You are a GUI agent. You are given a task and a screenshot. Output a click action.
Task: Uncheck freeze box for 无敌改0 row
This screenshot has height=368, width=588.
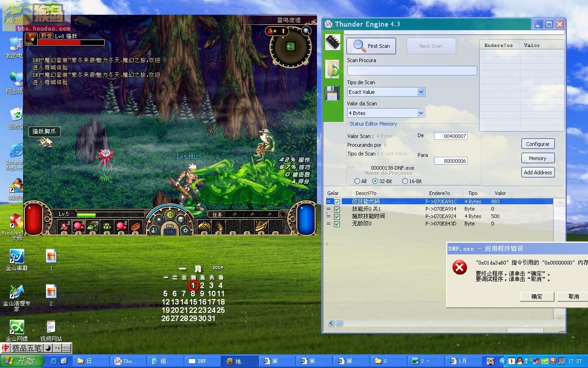[x=337, y=224]
